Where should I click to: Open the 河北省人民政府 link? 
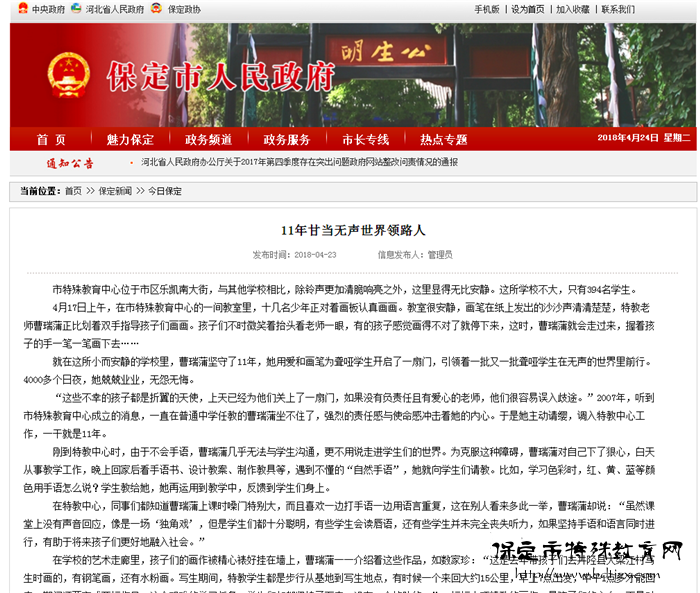coord(114,9)
